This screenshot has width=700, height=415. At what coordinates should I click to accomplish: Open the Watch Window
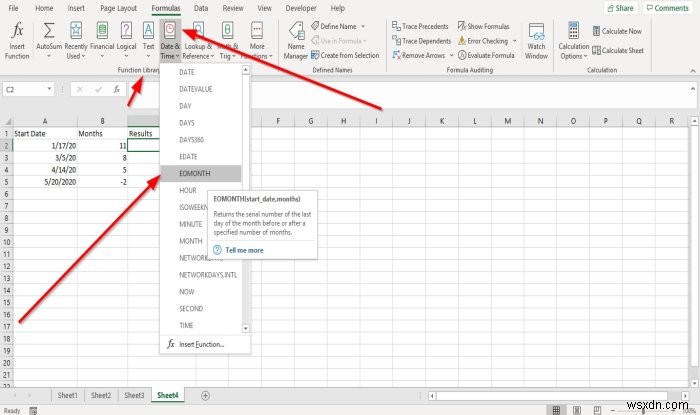point(536,40)
